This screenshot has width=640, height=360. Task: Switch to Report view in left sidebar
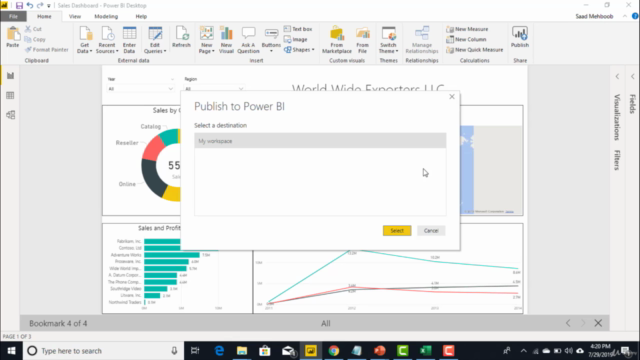click(10, 76)
